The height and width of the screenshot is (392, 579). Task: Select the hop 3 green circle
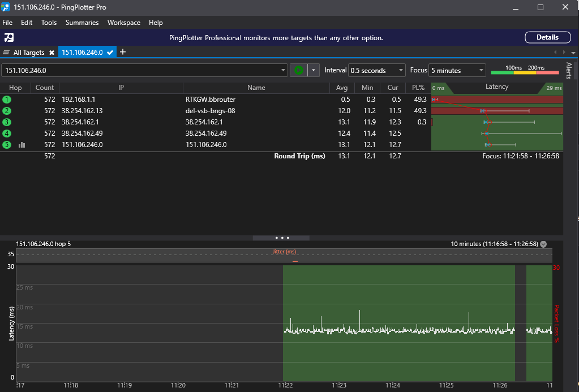[x=7, y=122]
